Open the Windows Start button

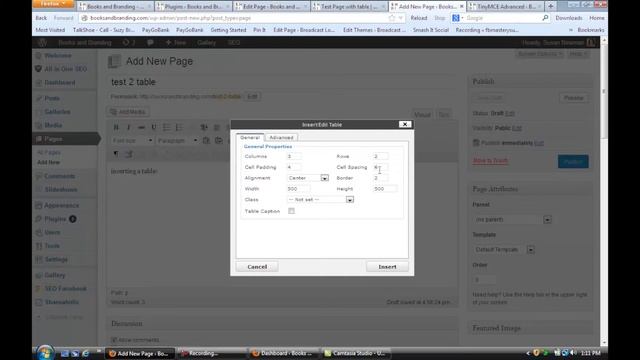point(45,352)
